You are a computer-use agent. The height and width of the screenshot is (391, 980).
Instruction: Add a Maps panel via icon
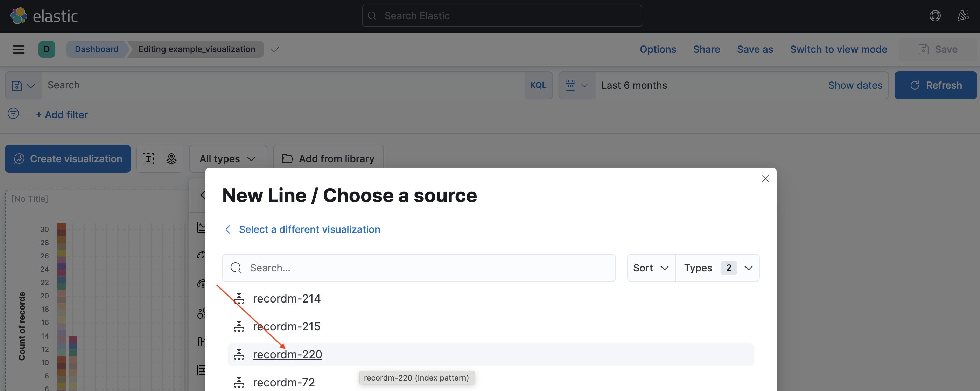coord(171,159)
